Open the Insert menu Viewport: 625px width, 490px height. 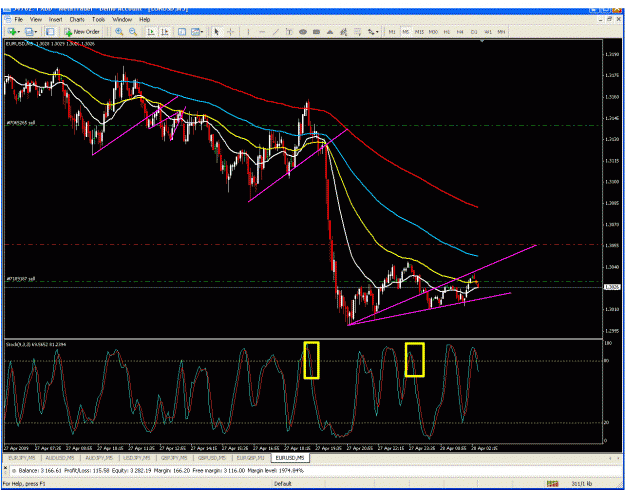coord(56,19)
